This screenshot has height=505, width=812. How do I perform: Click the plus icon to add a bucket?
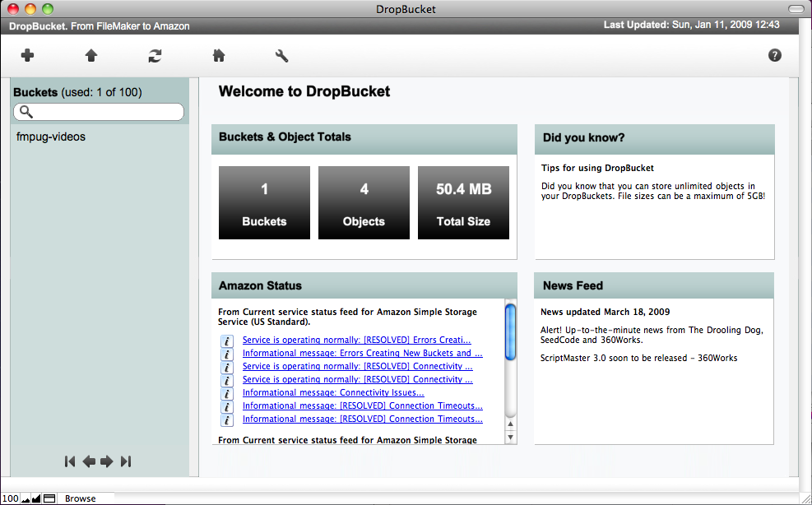(27, 55)
